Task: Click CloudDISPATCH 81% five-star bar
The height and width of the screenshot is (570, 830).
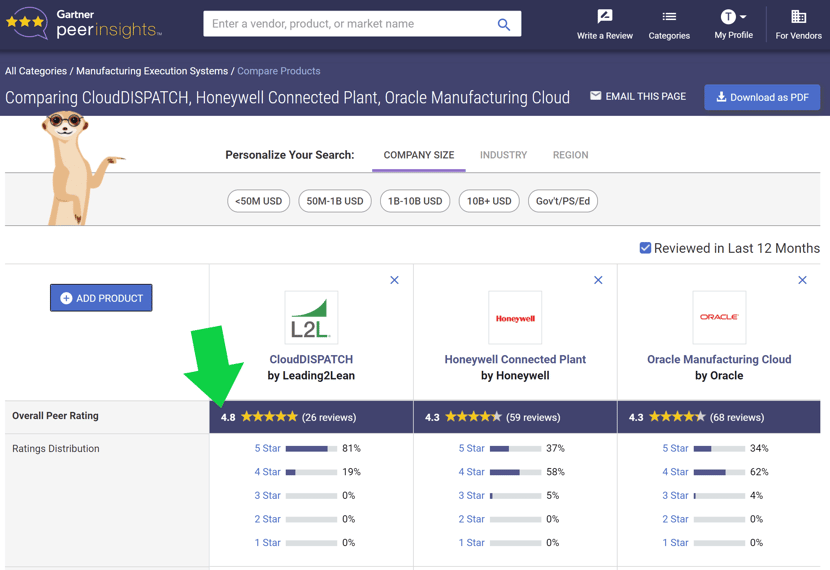Action: (311, 448)
